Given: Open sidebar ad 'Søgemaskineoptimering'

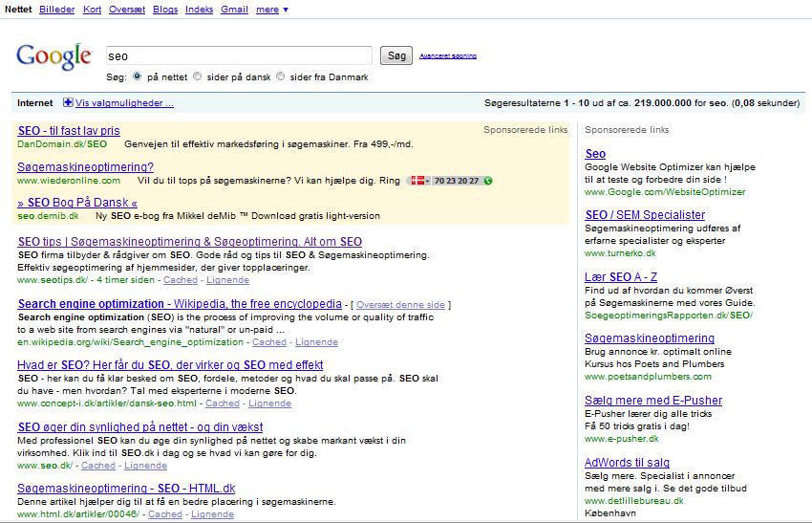Looking at the screenshot, I should [650, 338].
